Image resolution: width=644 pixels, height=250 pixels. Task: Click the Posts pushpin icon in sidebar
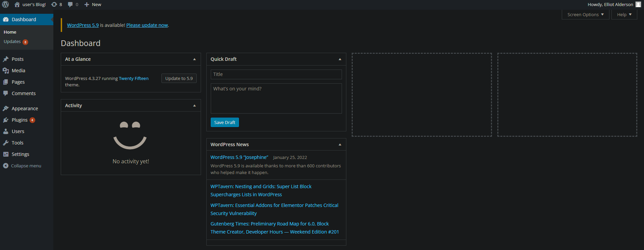pos(6,59)
